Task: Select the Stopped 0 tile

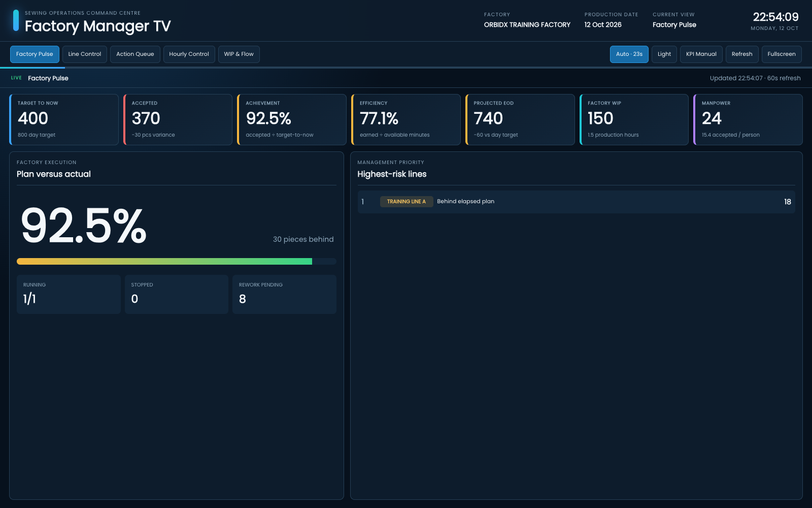Action: pyautogui.click(x=177, y=294)
